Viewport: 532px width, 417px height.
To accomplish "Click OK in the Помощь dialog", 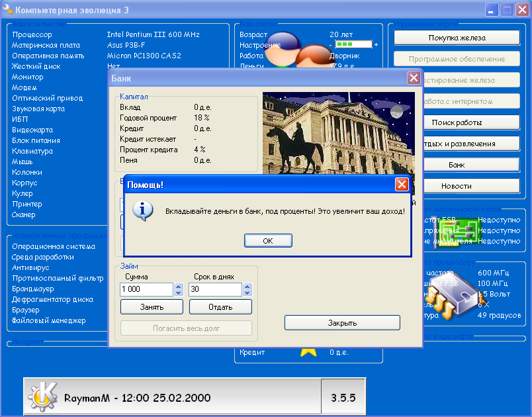I will pyautogui.click(x=268, y=240).
